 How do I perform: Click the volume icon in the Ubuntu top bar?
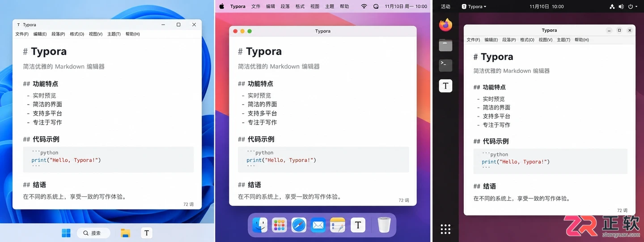[x=621, y=7]
